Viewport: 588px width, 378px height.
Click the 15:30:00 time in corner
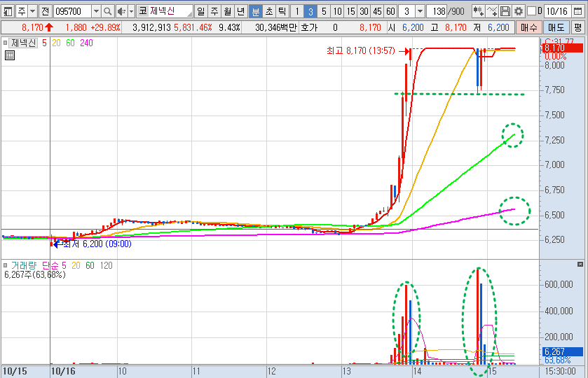(561, 371)
